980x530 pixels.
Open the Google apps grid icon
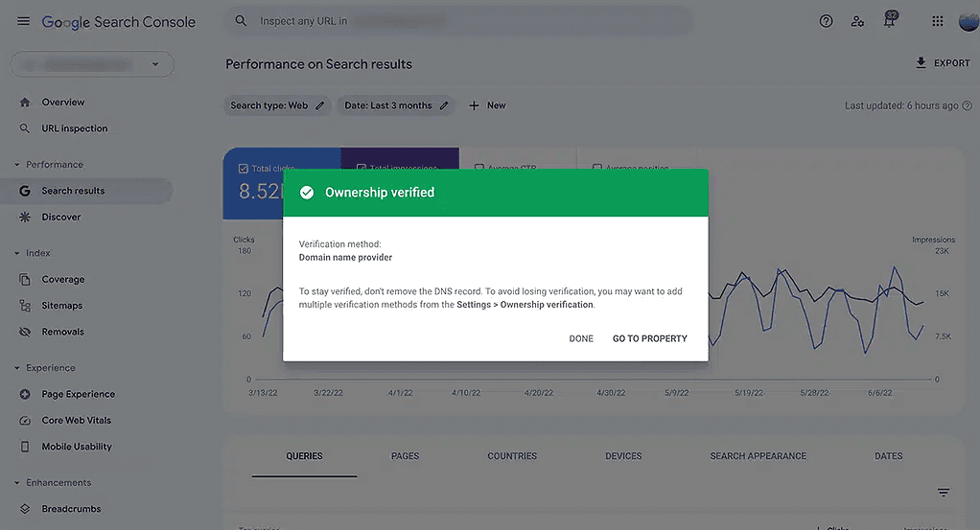pyautogui.click(x=937, y=21)
